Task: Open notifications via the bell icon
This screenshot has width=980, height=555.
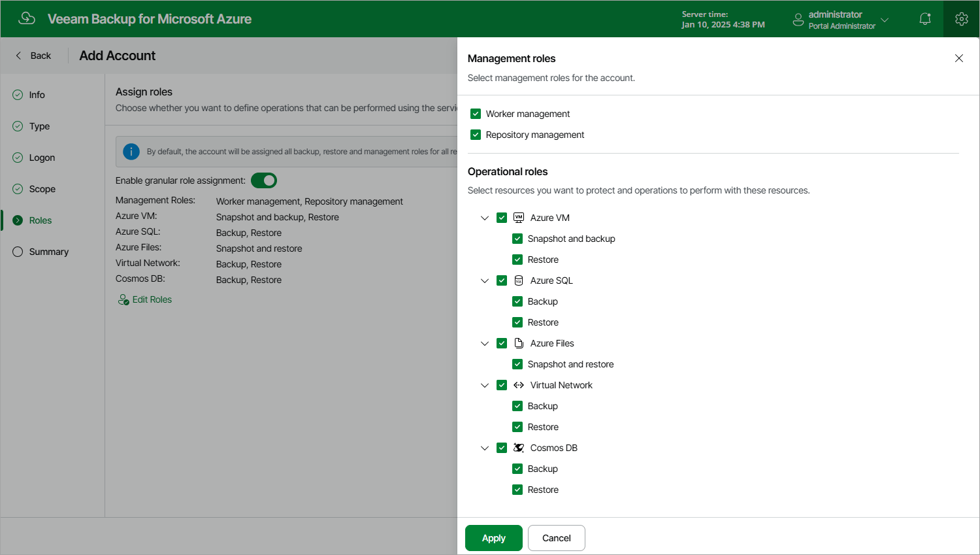Action: 924,19
